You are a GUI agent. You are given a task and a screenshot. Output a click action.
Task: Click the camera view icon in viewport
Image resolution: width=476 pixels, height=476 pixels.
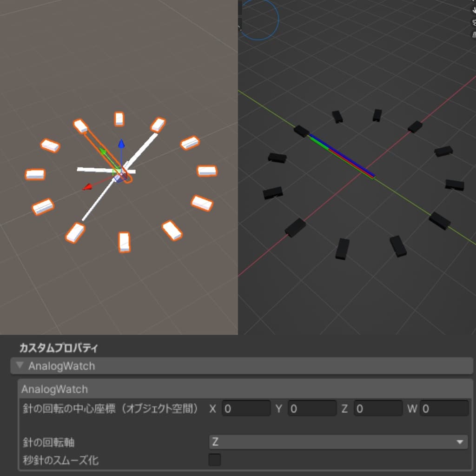[x=474, y=22]
